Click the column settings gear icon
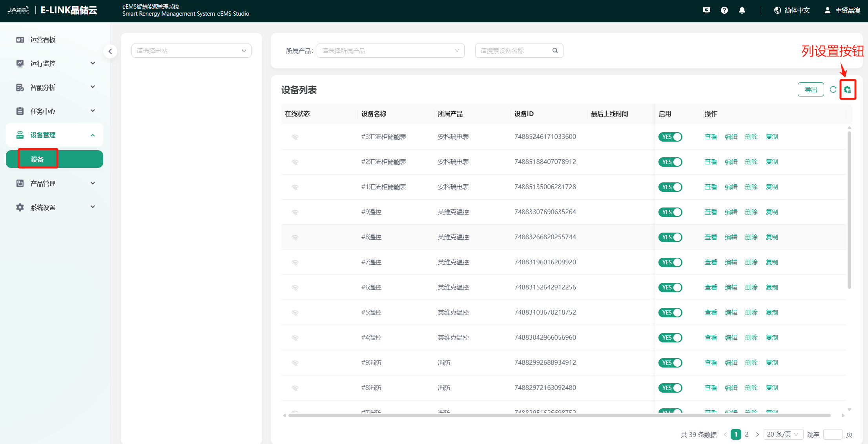 tap(847, 90)
